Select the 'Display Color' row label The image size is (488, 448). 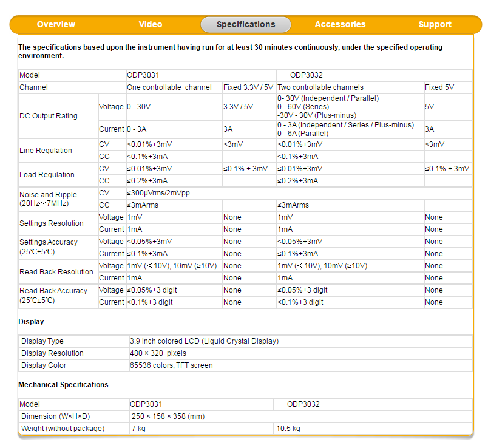tap(44, 365)
